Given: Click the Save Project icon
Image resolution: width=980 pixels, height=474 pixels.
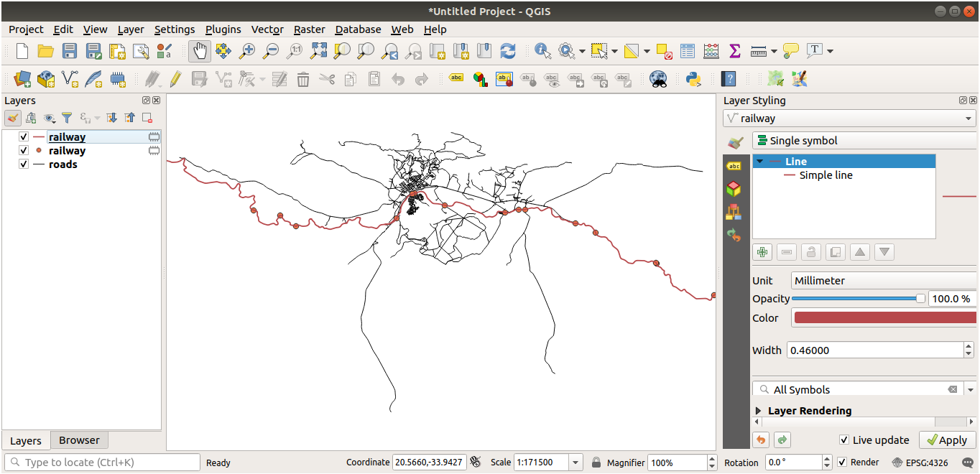Looking at the screenshot, I should pos(70,51).
